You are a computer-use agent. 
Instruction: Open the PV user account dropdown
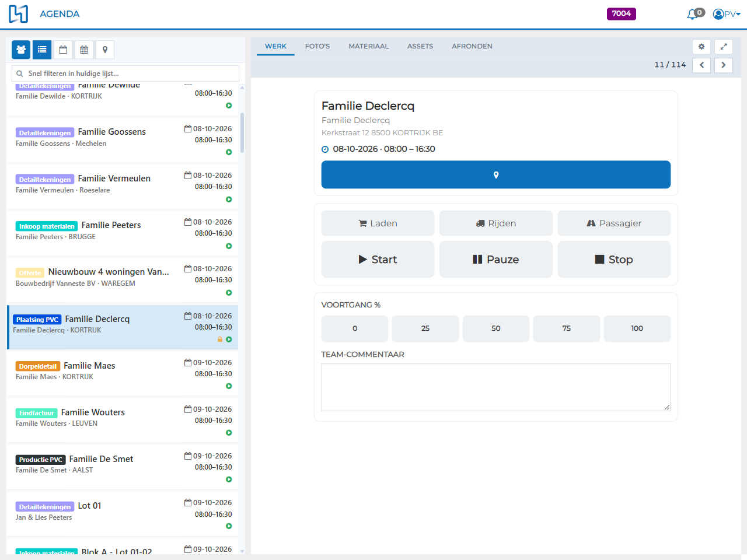click(727, 14)
